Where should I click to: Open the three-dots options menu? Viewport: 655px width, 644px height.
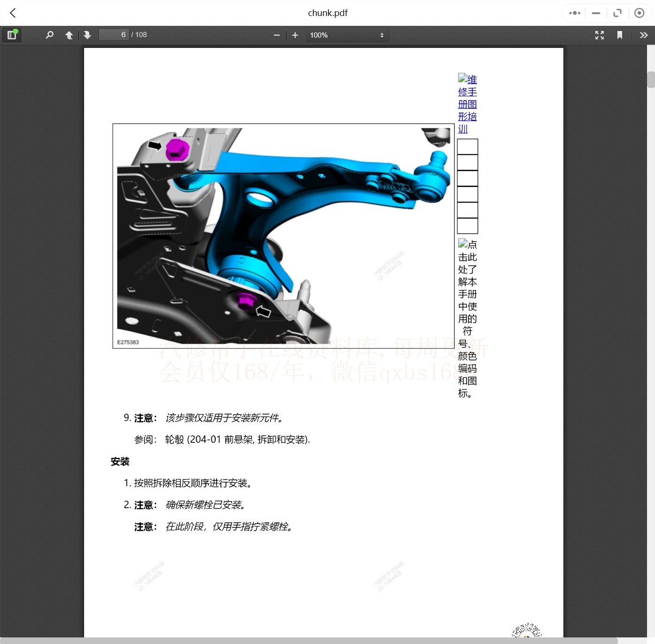pos(574,13)
